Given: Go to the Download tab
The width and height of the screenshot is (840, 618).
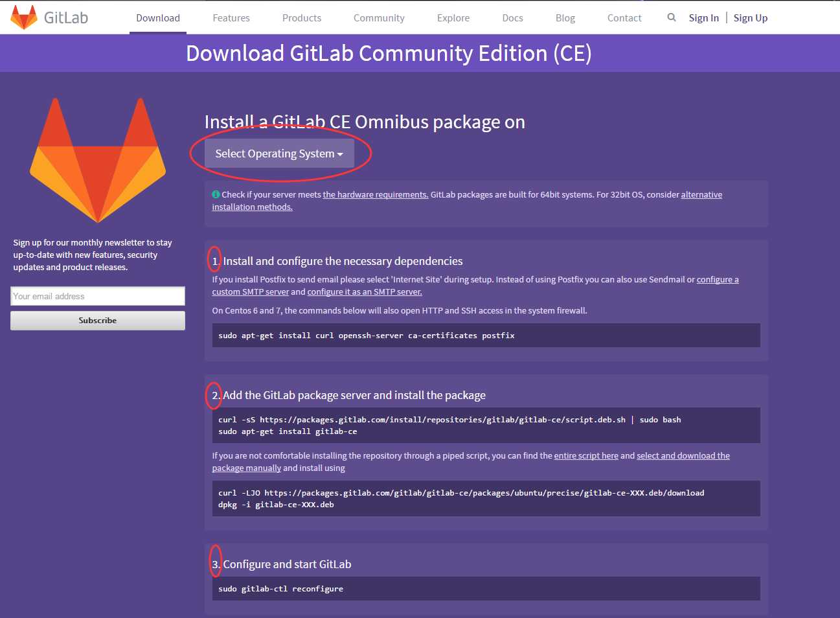Looking at the screenshot, I should [158, 18].
